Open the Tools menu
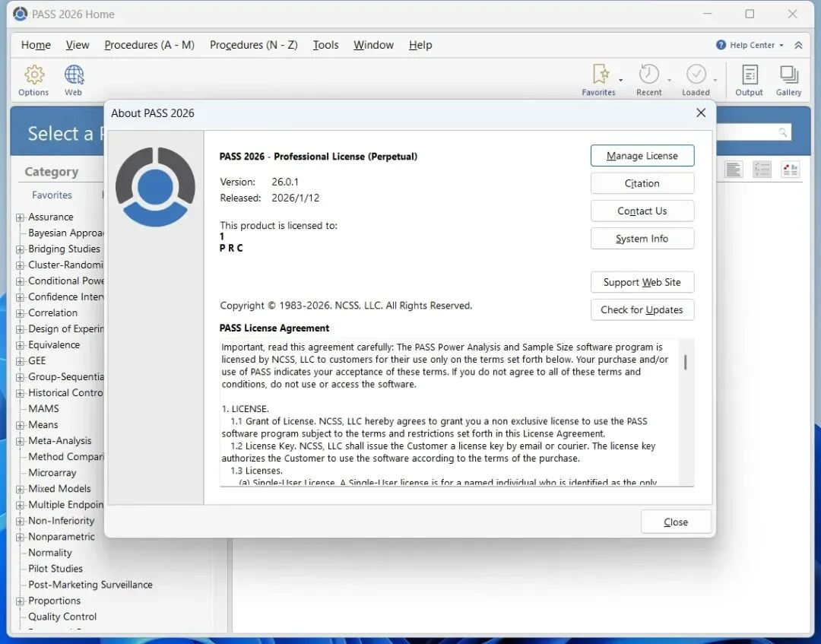 (325, 45)
